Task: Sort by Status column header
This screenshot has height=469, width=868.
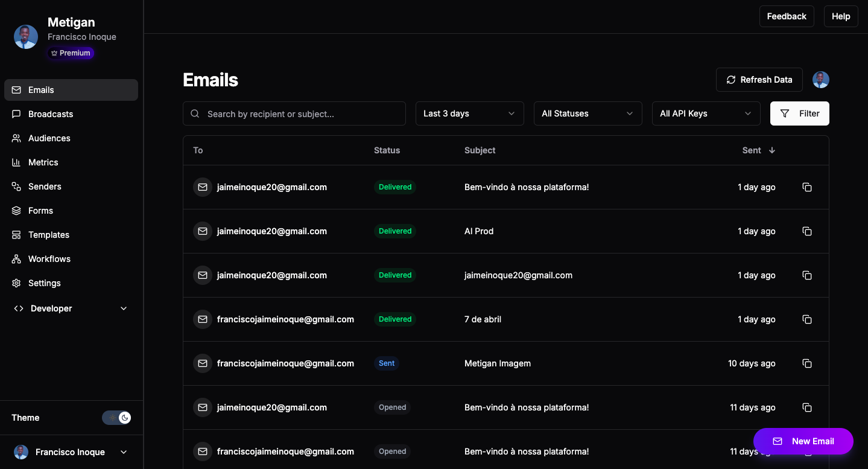Action: (x=387, y=150)
